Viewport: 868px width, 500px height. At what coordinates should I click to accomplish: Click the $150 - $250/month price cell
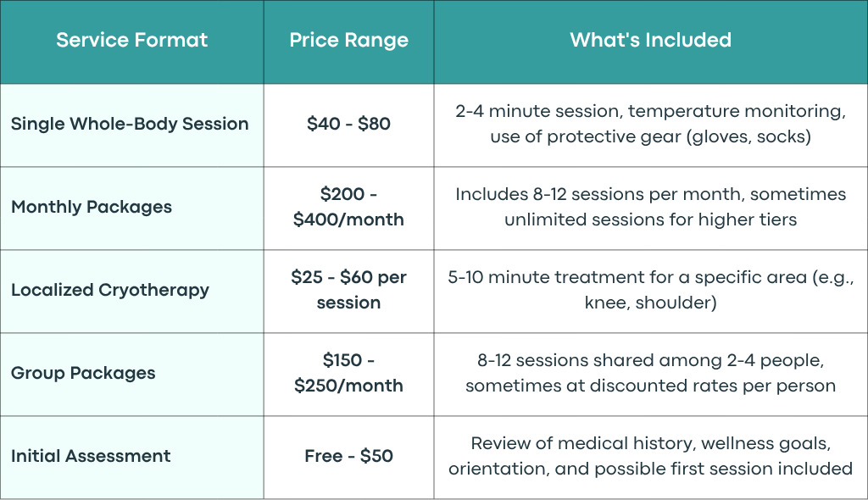348,373
